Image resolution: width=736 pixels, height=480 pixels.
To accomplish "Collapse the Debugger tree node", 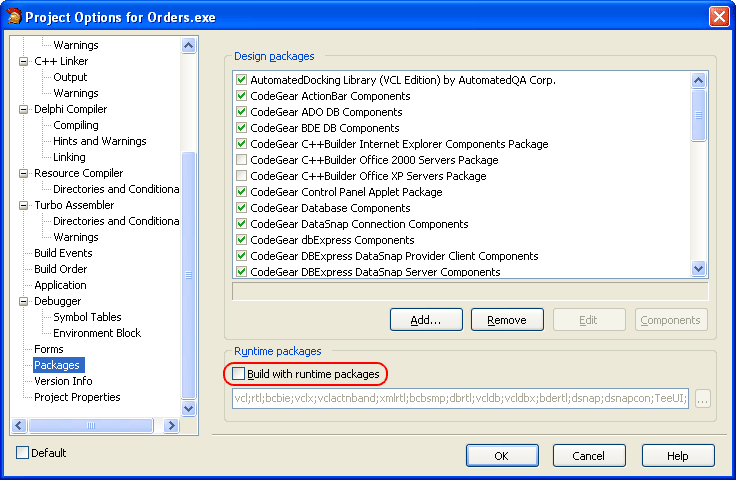I will click(x=24, y=301).
